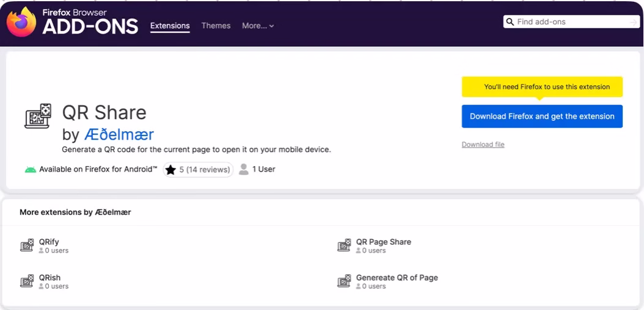Image resolution: width=644 pixels, height=310 pixels.
Task: Click the QR Share extension icon
Action: click(38, 116)
